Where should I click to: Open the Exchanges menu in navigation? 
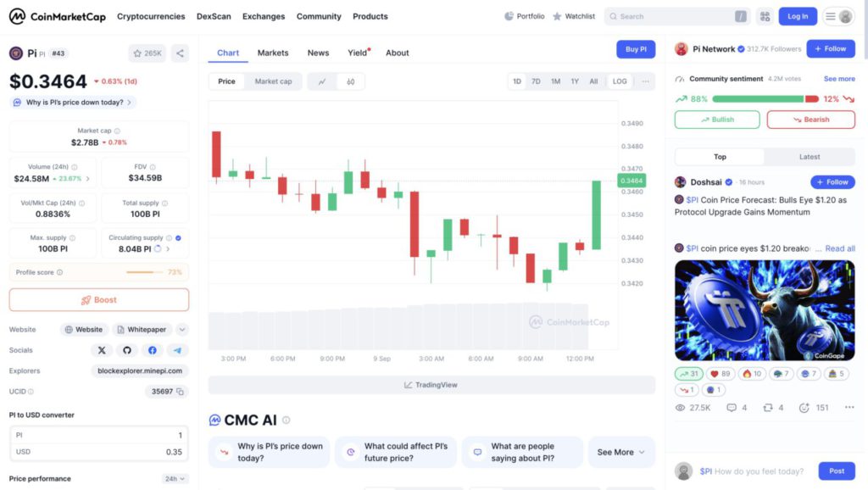264,16
